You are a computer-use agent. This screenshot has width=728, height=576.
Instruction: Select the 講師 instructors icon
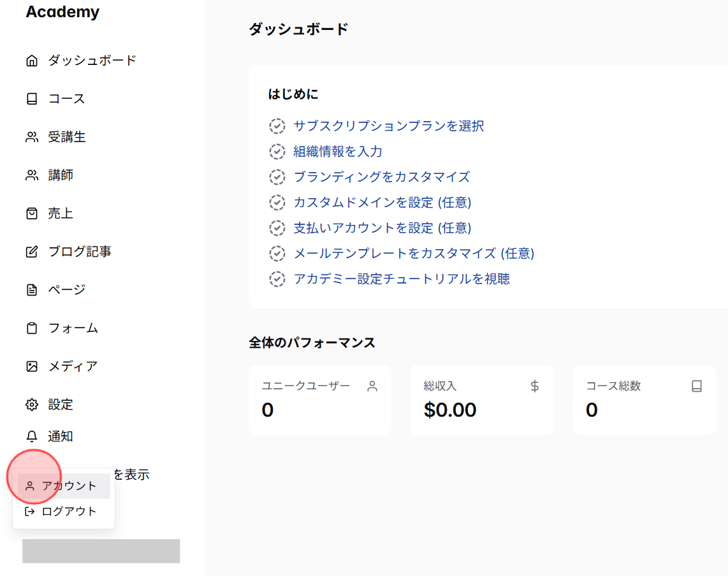tap(31, 175)
